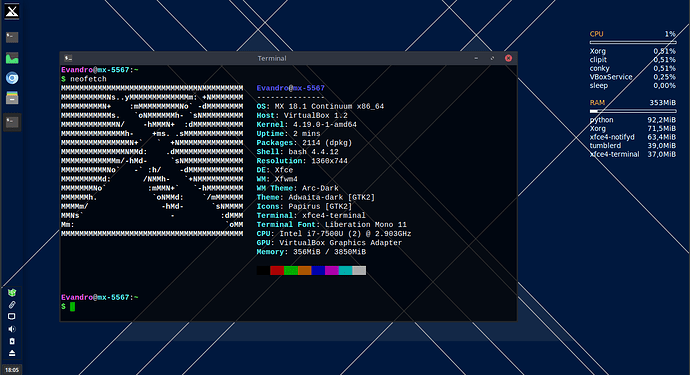The width and height of the screenshot is (690, 375).
Task: Click the green block in neofetch palette
Action: [x=290, y=270]
